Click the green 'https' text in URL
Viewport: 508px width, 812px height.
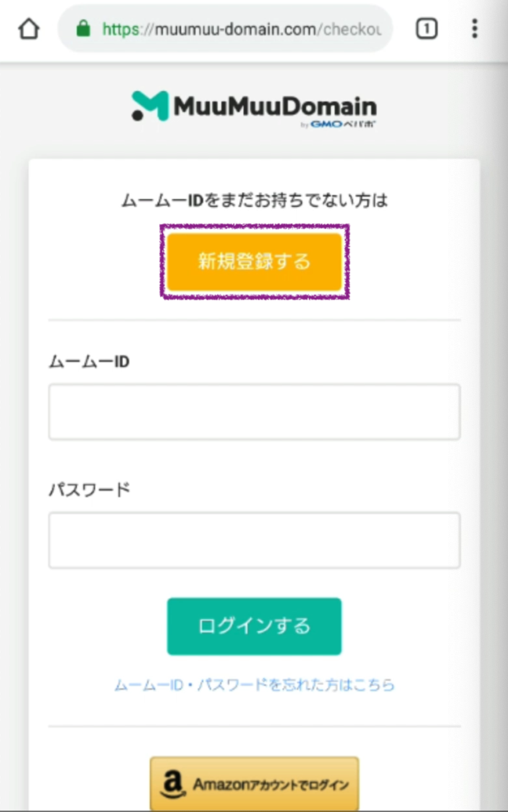coord(119,29)
